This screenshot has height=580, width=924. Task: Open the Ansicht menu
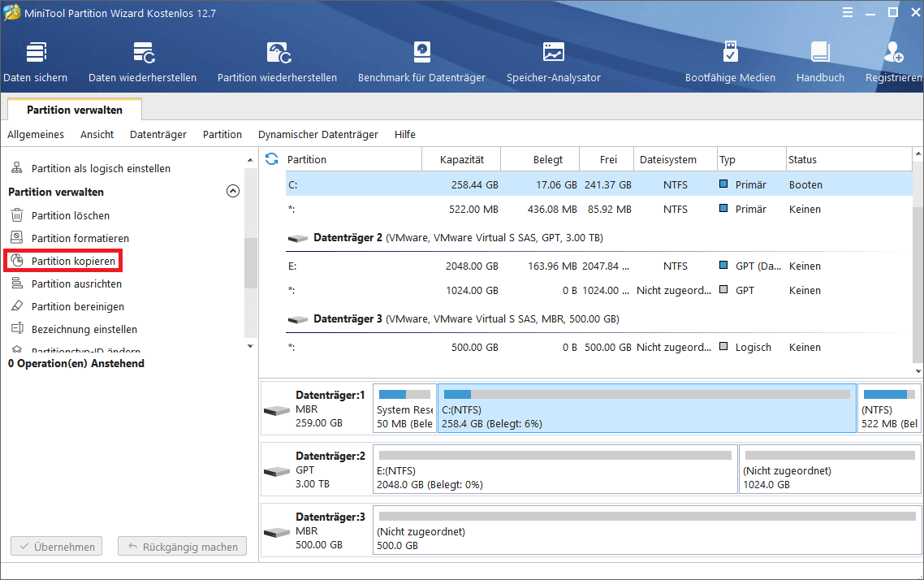(97, 134)
